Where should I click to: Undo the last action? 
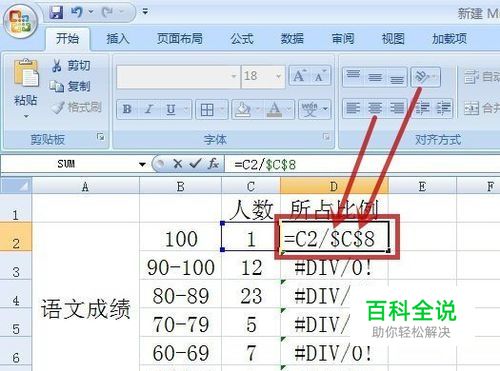pyautogui.click(x=77, y=13)
